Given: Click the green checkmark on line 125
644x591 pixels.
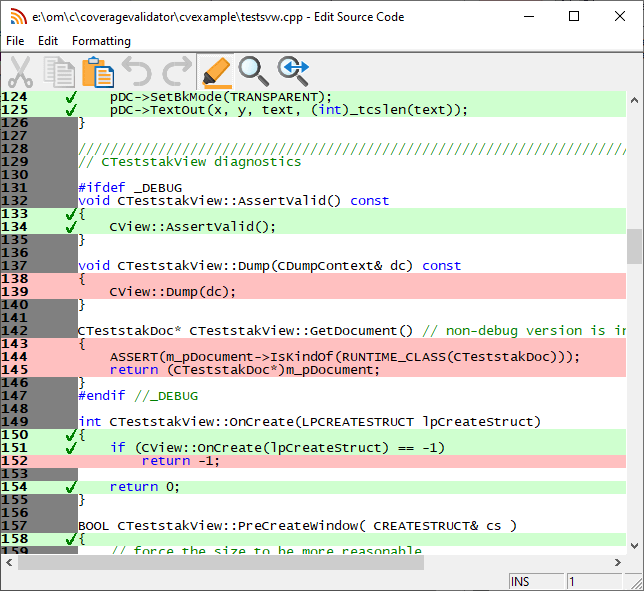Looking at the screenshot, I should click(71, 110).
